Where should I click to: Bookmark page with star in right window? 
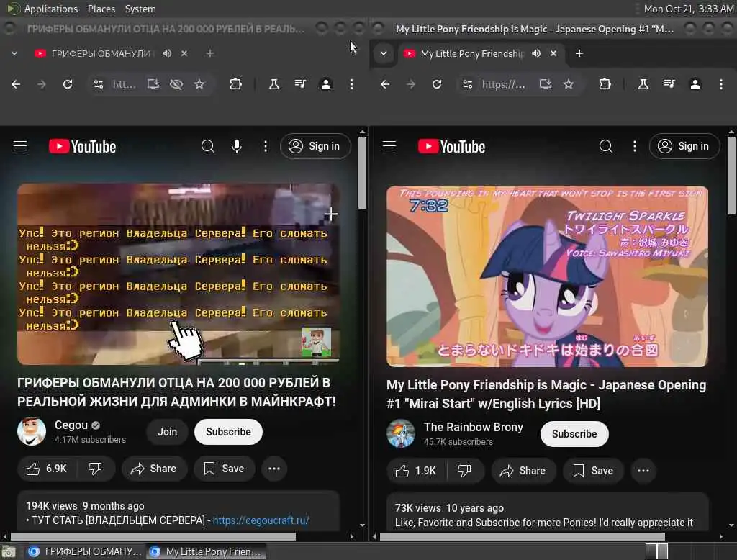click(x=569, y=84)
